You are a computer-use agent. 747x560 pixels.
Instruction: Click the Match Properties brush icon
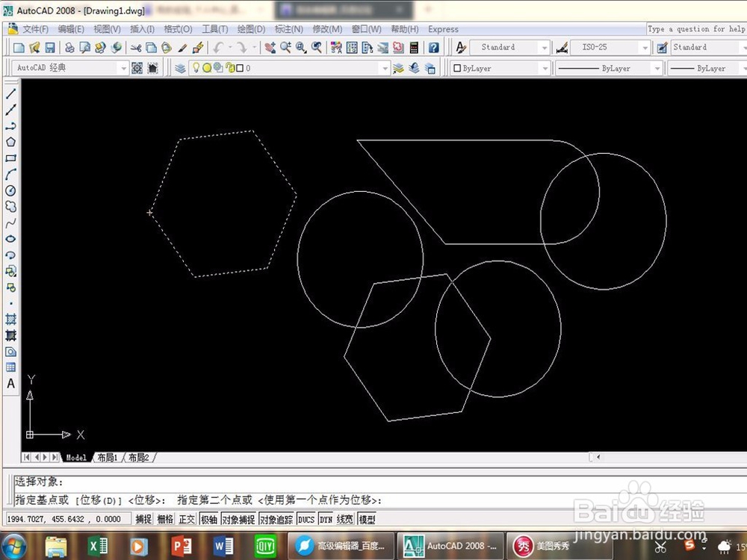coord(182,47)
